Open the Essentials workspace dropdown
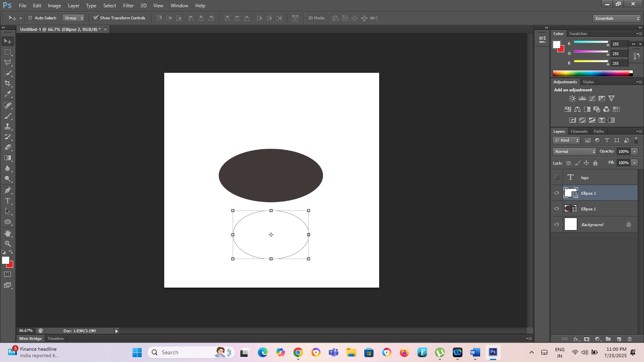644x362 pixels. click(617, 19)
